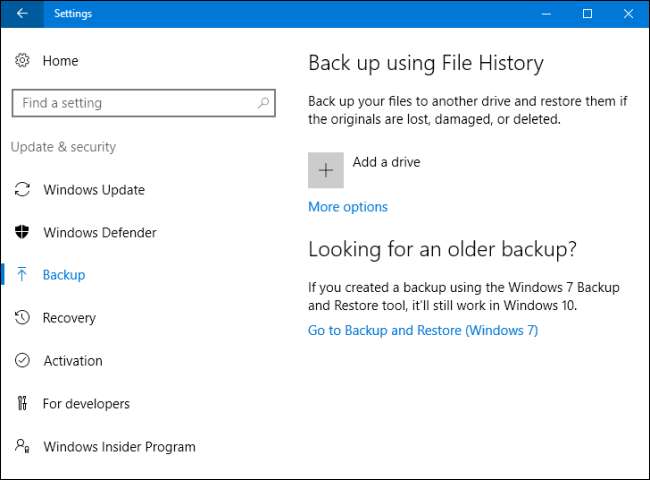
Task: Click the Home gear icon
Action: pos(22,61)
